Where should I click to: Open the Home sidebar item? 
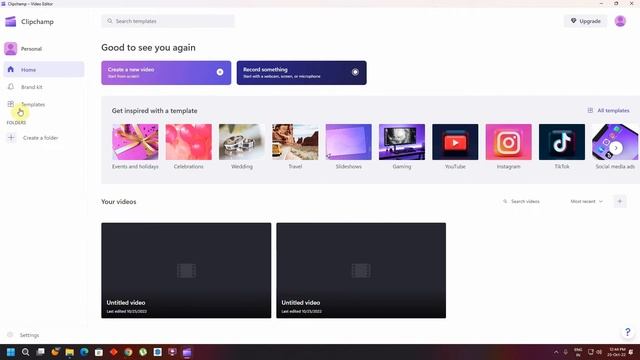(x=44, y=69)
